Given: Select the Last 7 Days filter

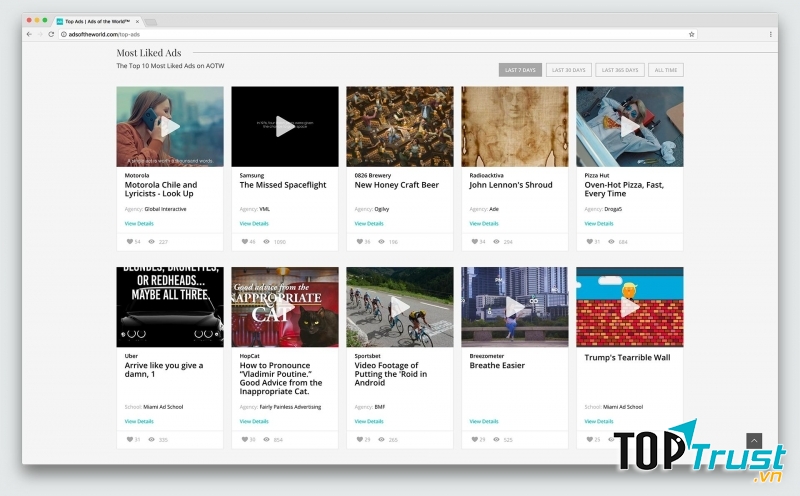Looking at the screenshot, I should pyautogui.click(x=520, y=70).
